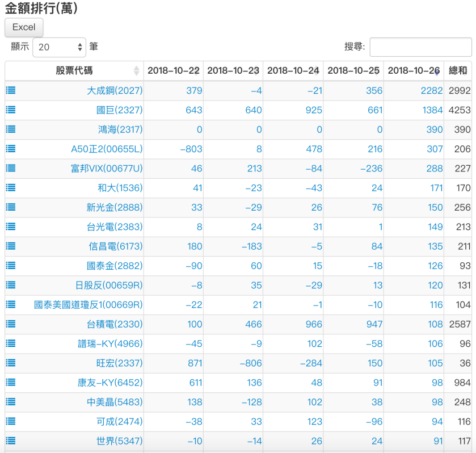Click the list icon beside 大成鋼(2027)
Image resolution: width=476 pixels, height=453 pixels.
pyautogui.click(x=11, y=90)
